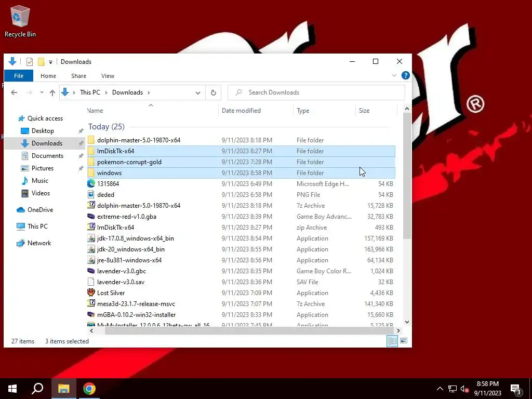Screen dimensions: 532x399
Task: Open Videos in the navigation pane
Action: tap(41, 193)
